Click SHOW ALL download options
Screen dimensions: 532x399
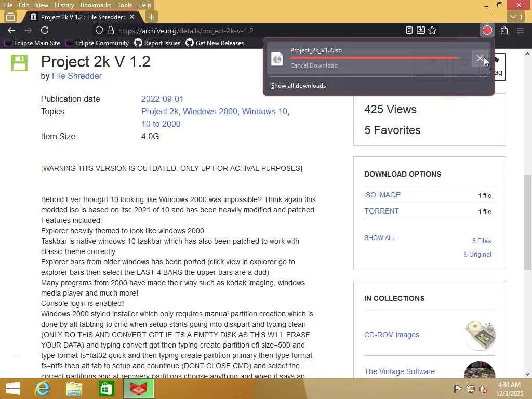(380, 238)
